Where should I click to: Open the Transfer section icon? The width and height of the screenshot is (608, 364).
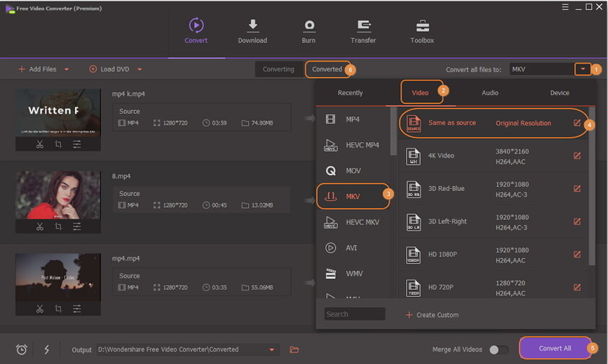pyautogui.click(x=363, y=30)
